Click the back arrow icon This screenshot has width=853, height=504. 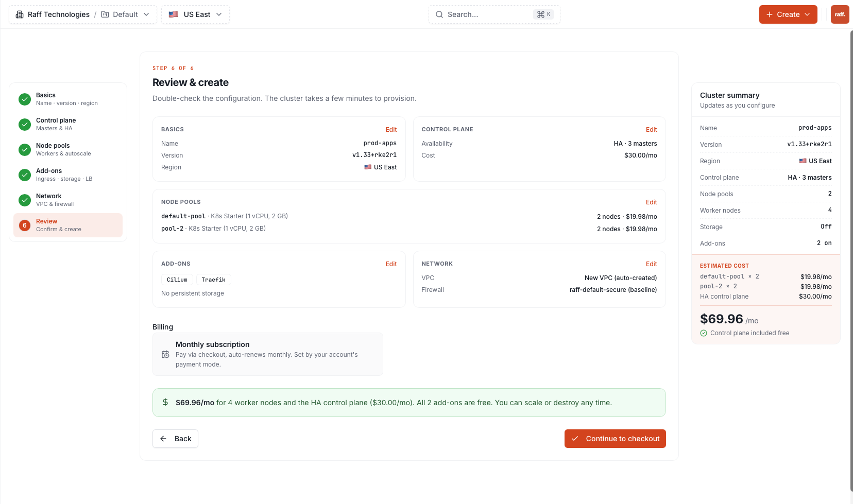(x=163, y=439)
